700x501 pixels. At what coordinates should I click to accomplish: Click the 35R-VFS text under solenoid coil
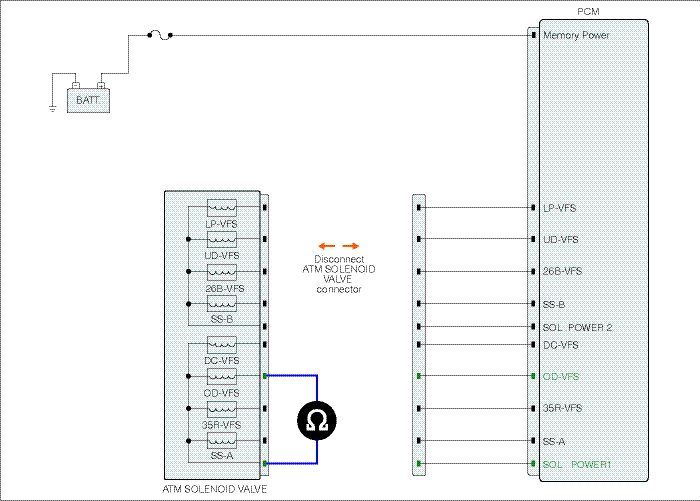click(221, 425)
